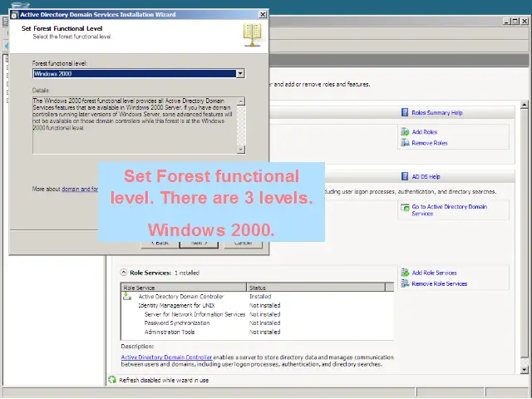This screenshot has width=532, height=399.
Task: Go to Active Directory Domain Services link
Action: coord(449,210)
